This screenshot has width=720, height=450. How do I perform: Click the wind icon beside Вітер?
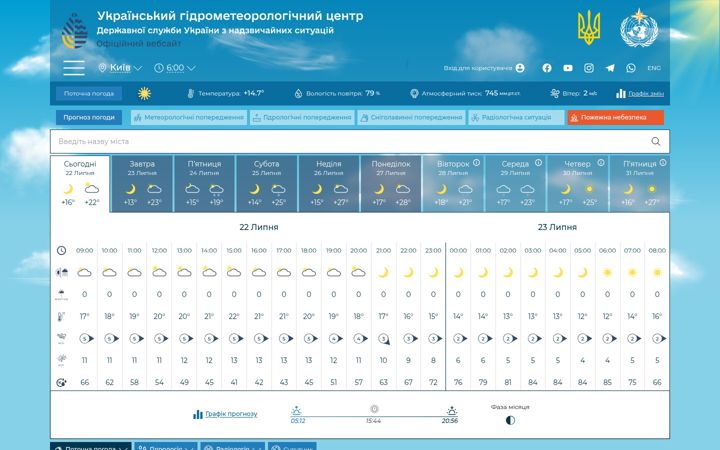tap(555, 94)
